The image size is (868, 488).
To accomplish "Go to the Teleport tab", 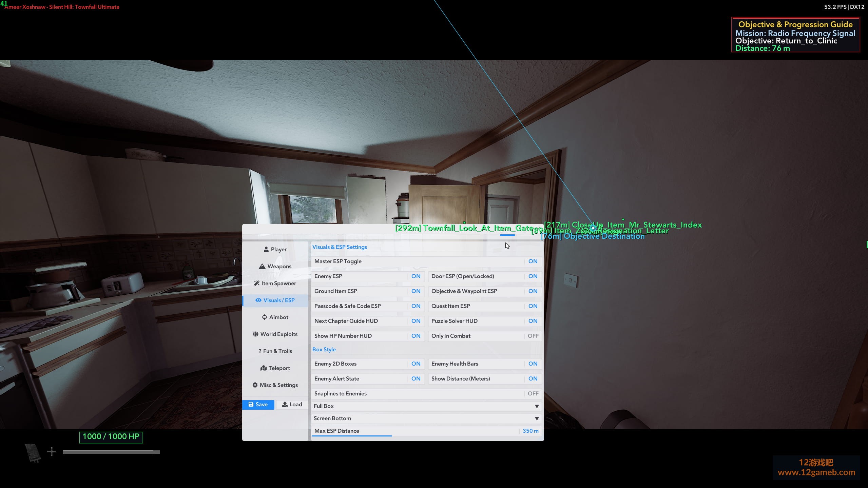I will pos(275,368).
